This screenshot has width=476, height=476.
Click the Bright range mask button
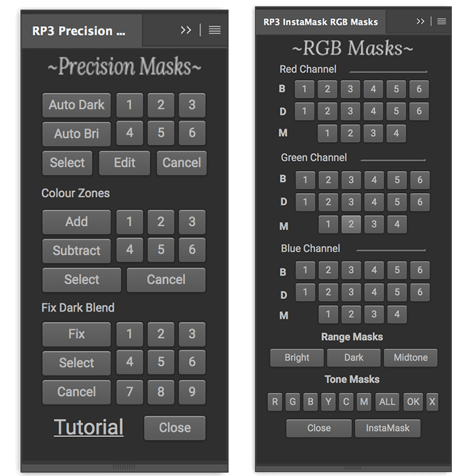point(297,357)
